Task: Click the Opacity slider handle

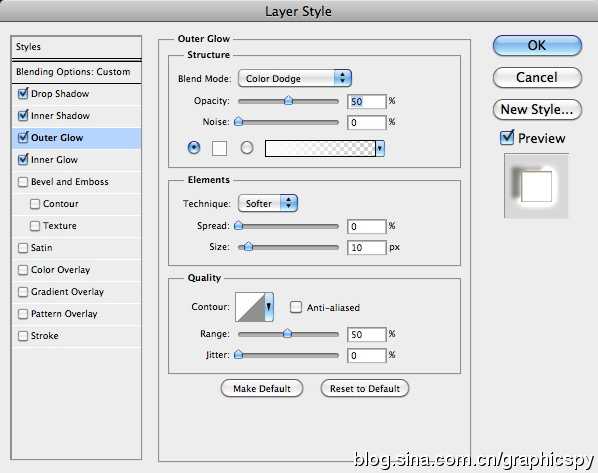Action: click(x=289, y=100)
